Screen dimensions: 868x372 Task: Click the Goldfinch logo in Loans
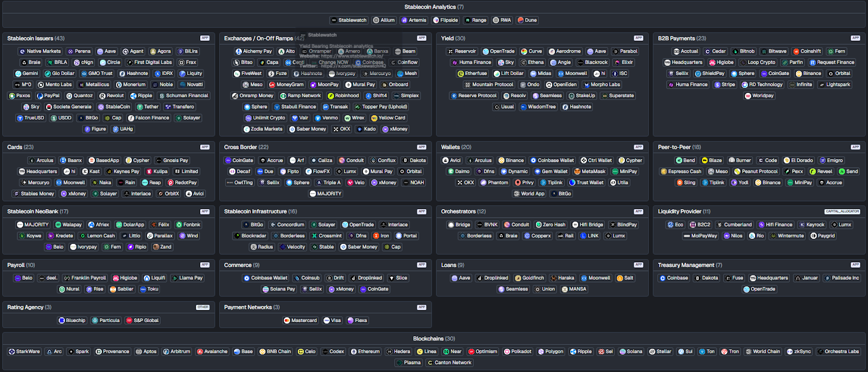(518, 278)
